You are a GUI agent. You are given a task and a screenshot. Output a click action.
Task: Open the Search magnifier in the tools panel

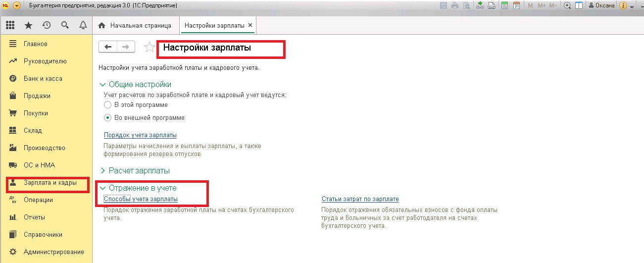coord(65,25)
